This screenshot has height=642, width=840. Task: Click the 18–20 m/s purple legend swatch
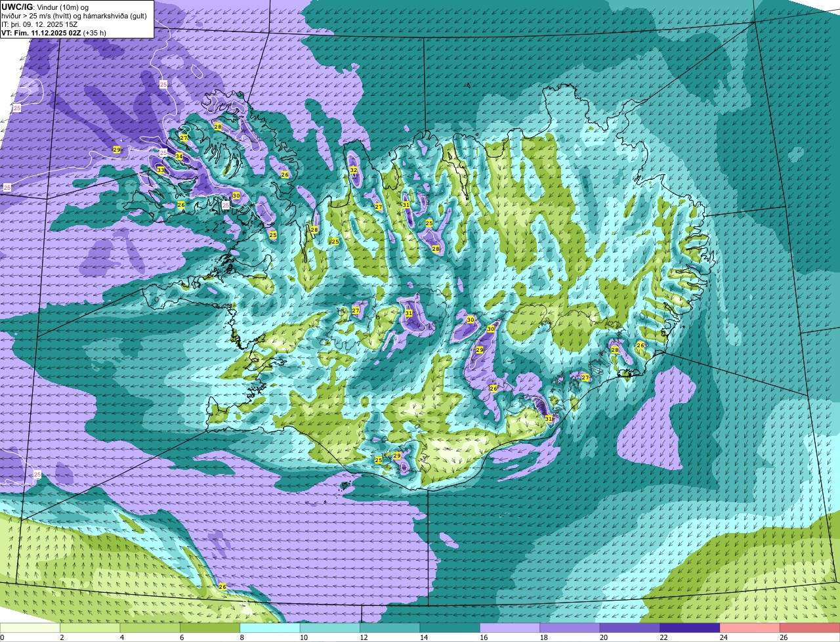(x=570, y=628)
